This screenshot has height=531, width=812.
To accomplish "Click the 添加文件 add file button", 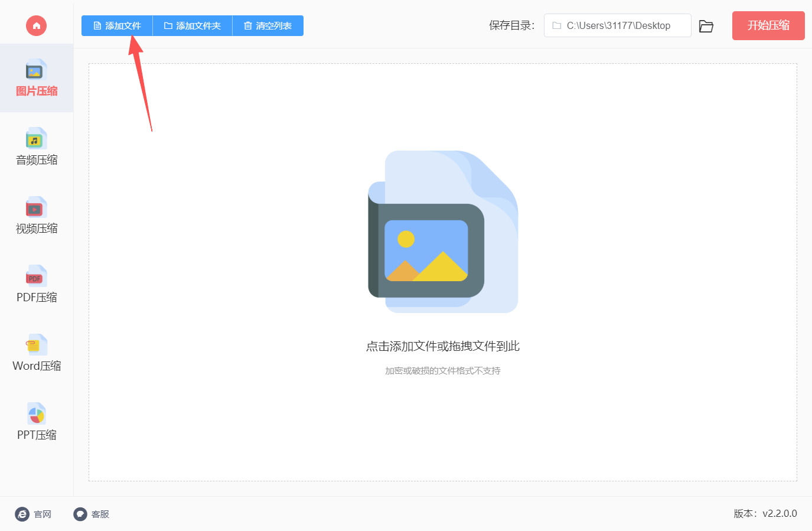I will 117,26.
